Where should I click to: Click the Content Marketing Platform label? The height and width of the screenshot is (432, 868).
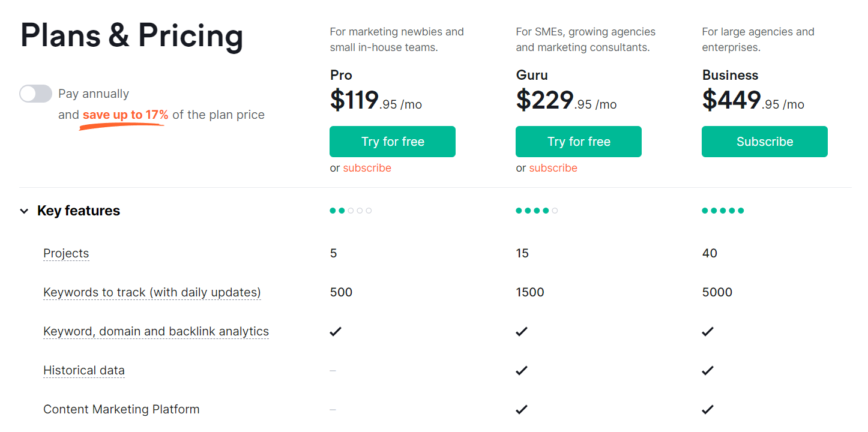[121, 409]
